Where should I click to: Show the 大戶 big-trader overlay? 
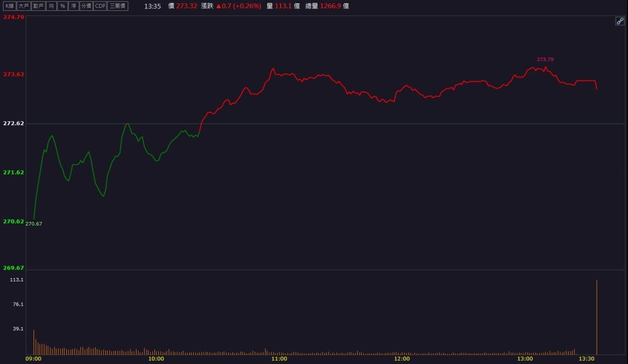23,6
